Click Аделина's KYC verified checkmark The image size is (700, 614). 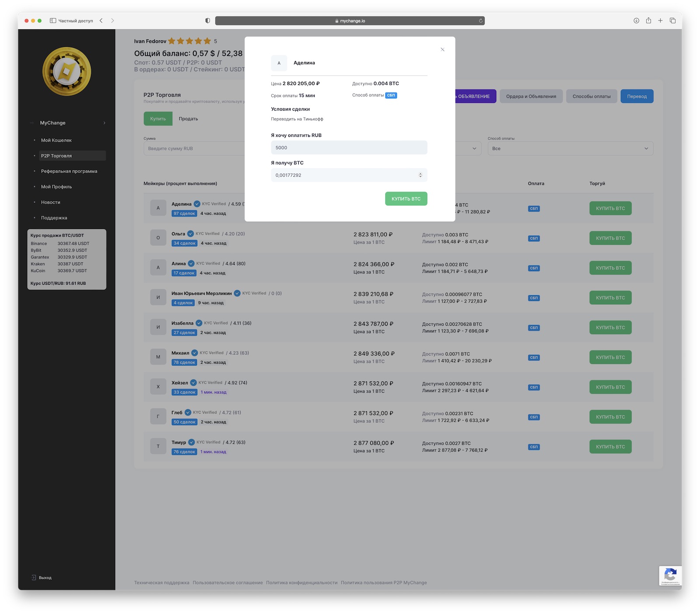pyautogui.click(x=197, y=204)
